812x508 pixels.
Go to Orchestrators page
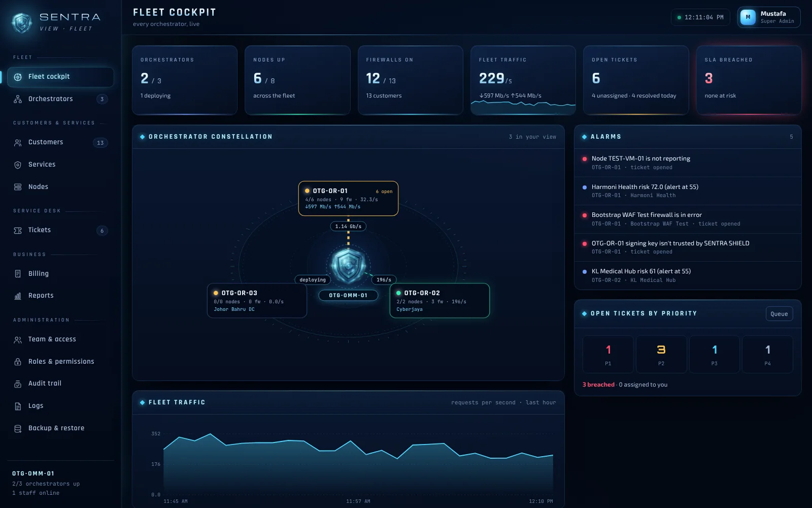(60, 100)
